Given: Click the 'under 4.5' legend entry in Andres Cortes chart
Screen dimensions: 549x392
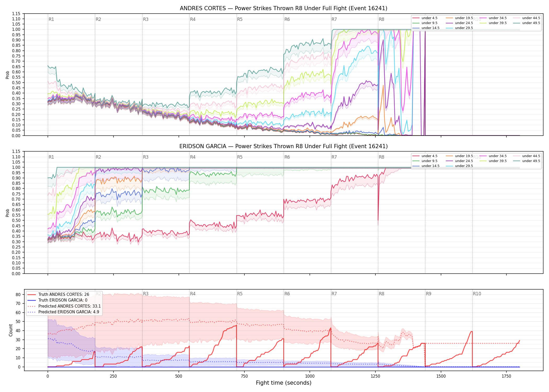Looking at the screenshot, I should click(x=425, y=18).
